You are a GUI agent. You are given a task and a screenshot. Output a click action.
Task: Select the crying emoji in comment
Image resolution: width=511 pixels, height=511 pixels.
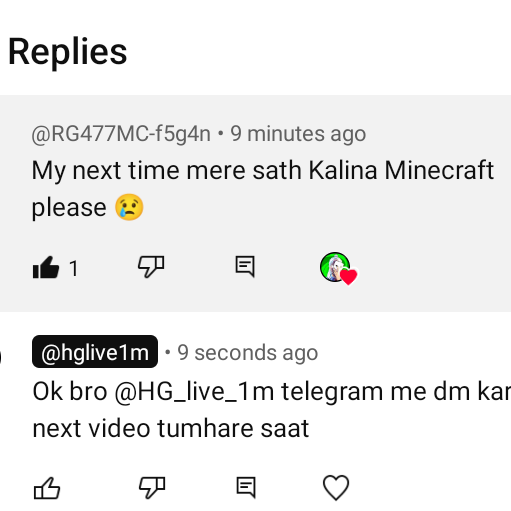[x=129, y=207]
